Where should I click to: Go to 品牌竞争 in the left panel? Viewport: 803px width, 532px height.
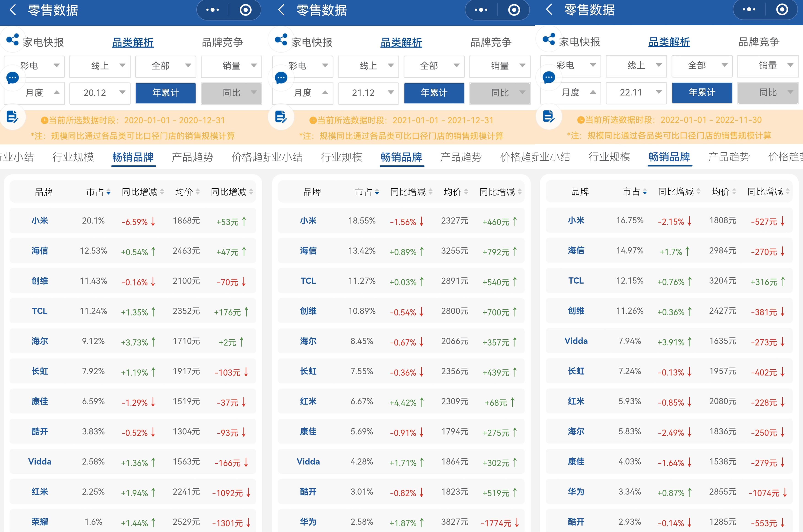222,42
